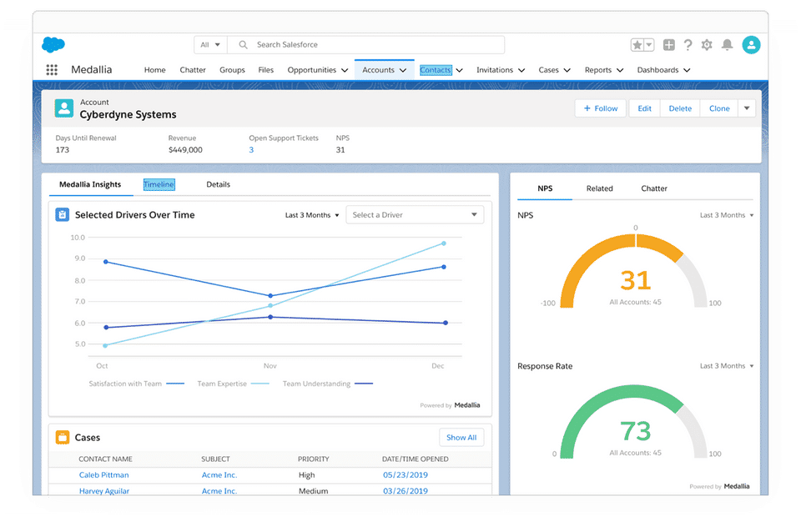Change NPS gauge Last 3 Months range
801x532 pixels.
click(727, 215)
